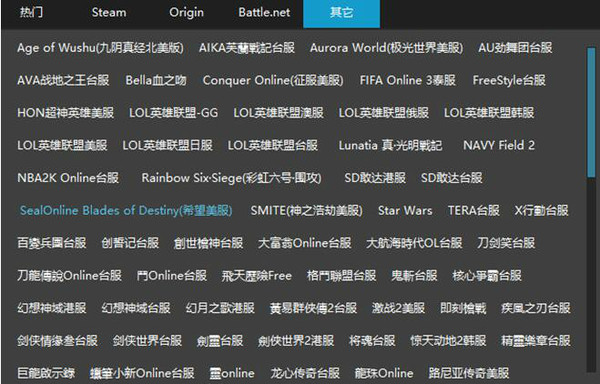Select AVA战地之王台服
This screenshot has width=600, height=384.
click(63, 80)
